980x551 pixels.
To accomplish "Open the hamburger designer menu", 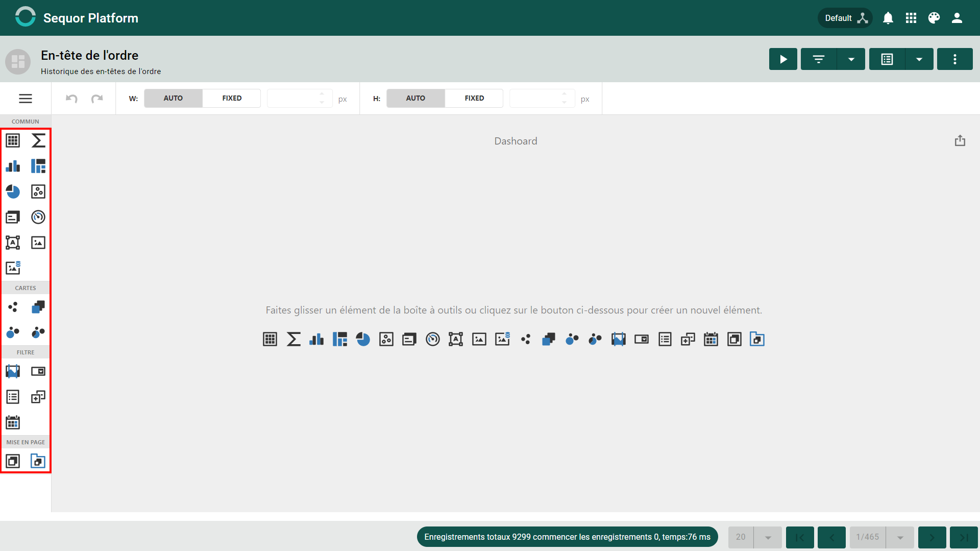I will (x=26, y=99).
